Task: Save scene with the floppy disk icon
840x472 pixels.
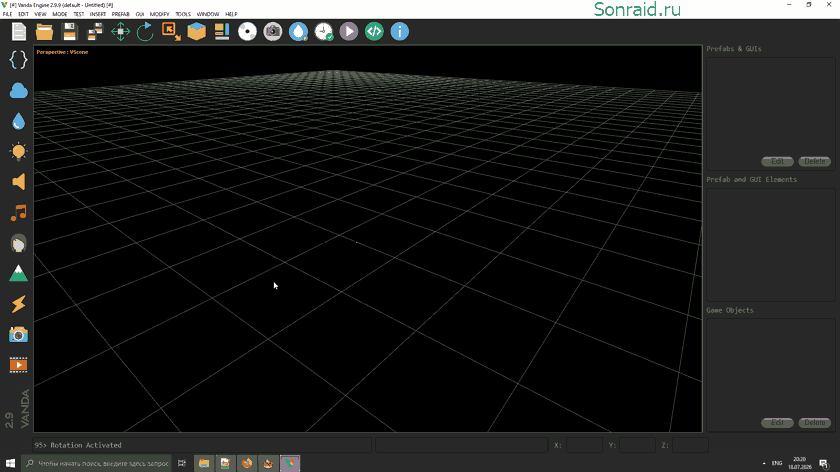Action: [x=70, y=32]
